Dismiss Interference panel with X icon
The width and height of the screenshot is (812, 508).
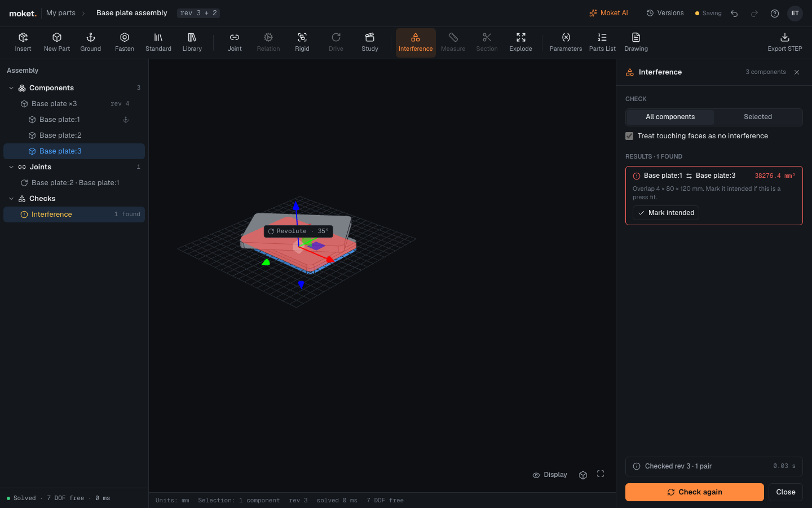(x=797, y=72)
